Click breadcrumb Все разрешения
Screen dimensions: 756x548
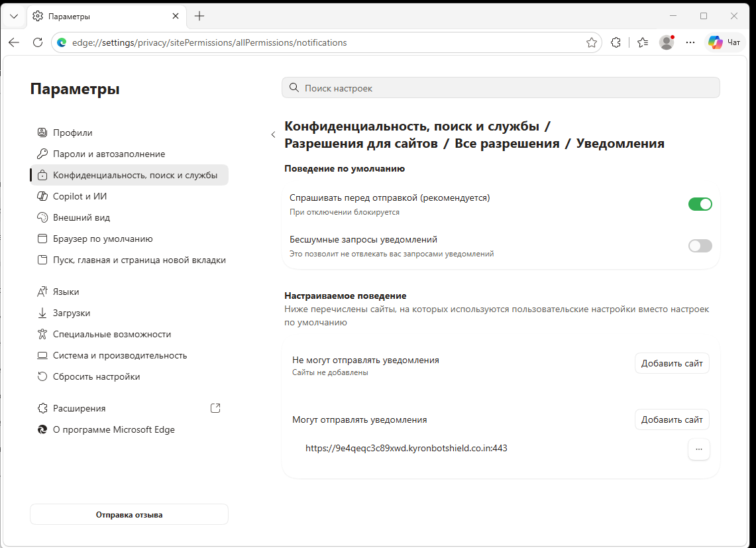tap(507, 143)
